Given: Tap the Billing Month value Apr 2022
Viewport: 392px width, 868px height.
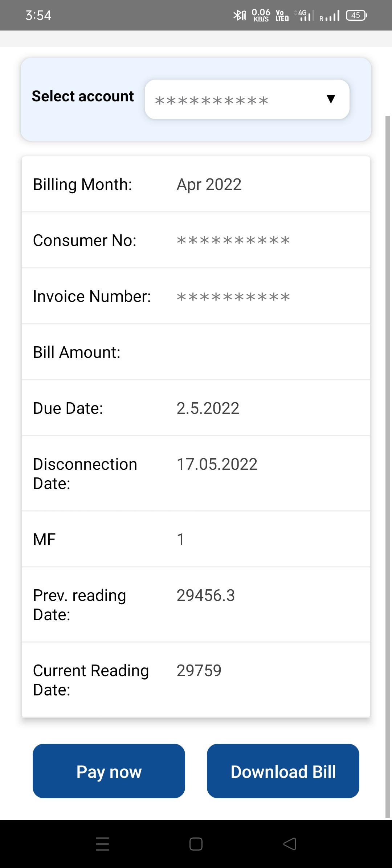Looking at the screenshot, I should (x=209, y=185).
